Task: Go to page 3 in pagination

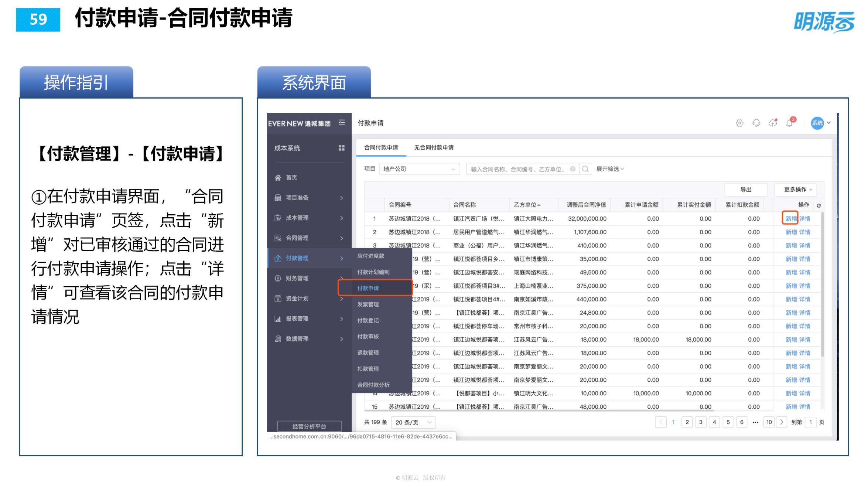Action: (x=701, y=422)
